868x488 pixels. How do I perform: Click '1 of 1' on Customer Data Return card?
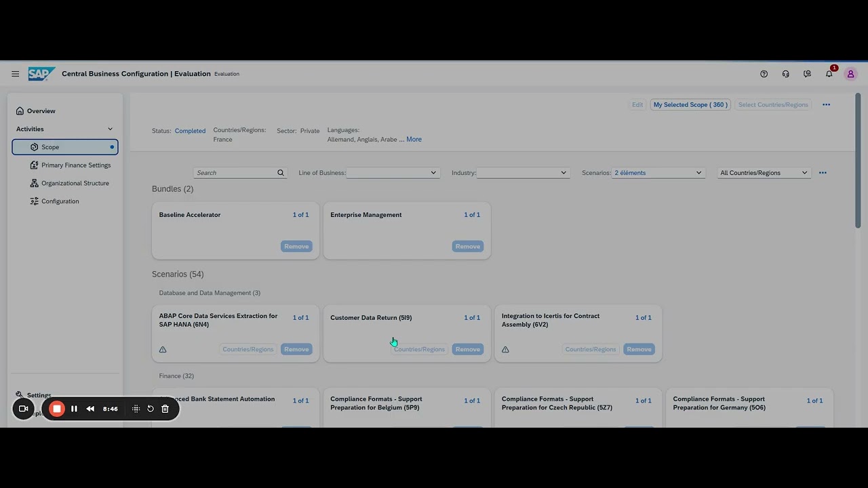472,318
